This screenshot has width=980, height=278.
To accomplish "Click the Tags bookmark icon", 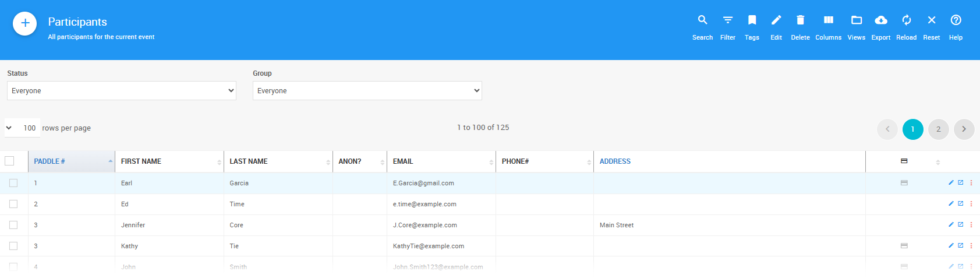I will pyautogui.click(x=752, y=27).
